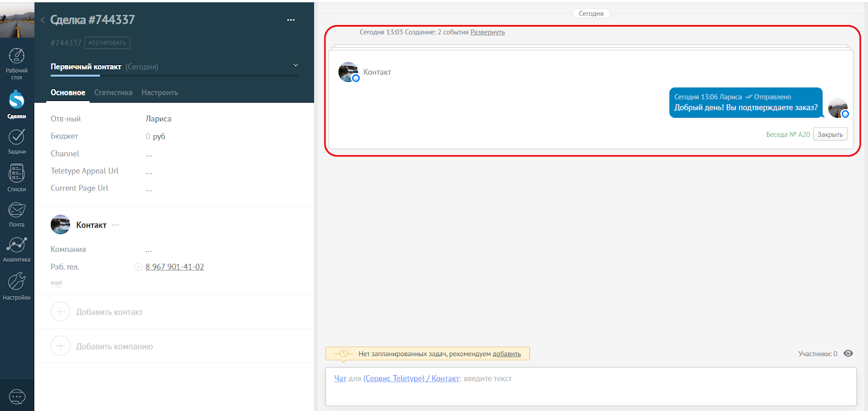
Task: Close the conversation with Закрыть button
Action: 830,134
